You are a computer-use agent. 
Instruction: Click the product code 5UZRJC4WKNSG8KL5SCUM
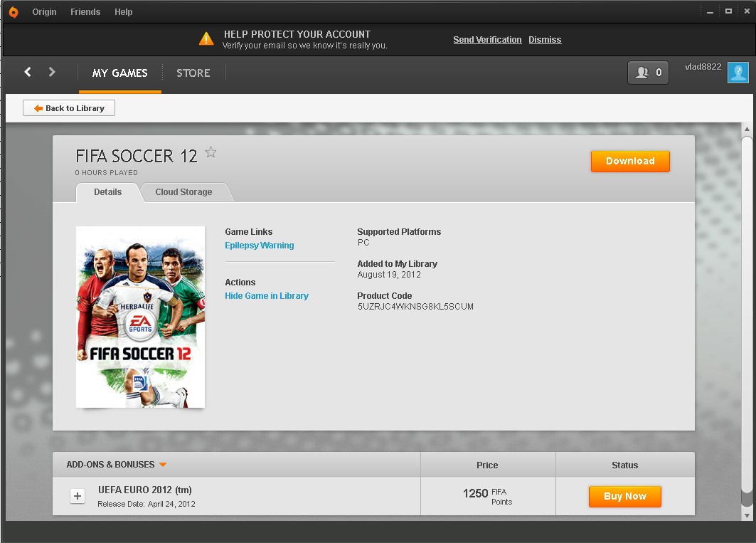(415, 307)
